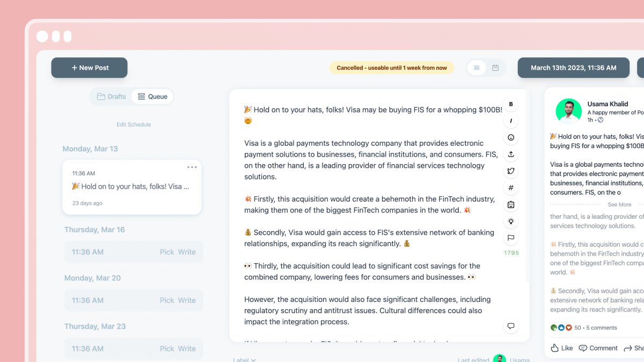644x362 pixels.
Task: Click the upload media icon
Action: pos(511,154)
